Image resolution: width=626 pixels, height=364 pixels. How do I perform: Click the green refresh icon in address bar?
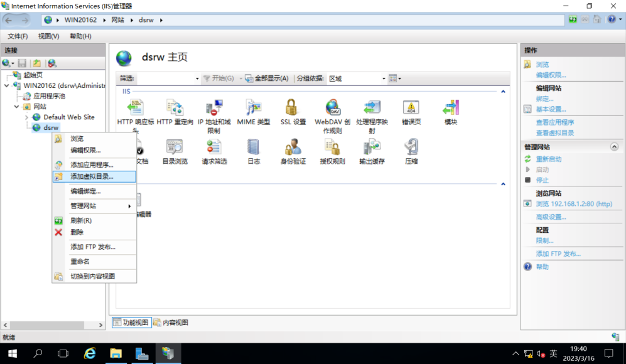pos(573,19)
